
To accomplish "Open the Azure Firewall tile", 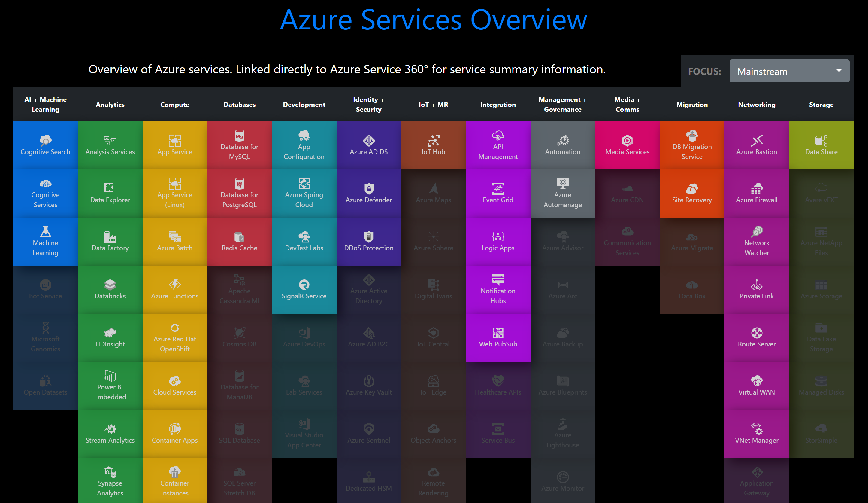I will 757,194.
